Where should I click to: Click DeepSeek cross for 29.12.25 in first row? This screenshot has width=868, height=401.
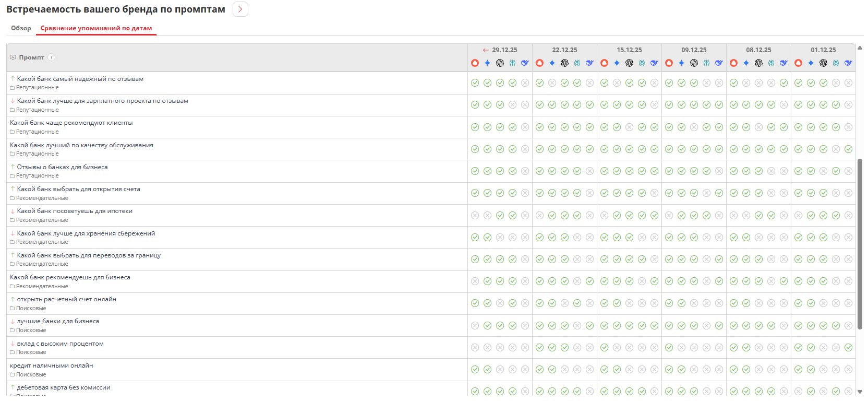pos(525,83)
